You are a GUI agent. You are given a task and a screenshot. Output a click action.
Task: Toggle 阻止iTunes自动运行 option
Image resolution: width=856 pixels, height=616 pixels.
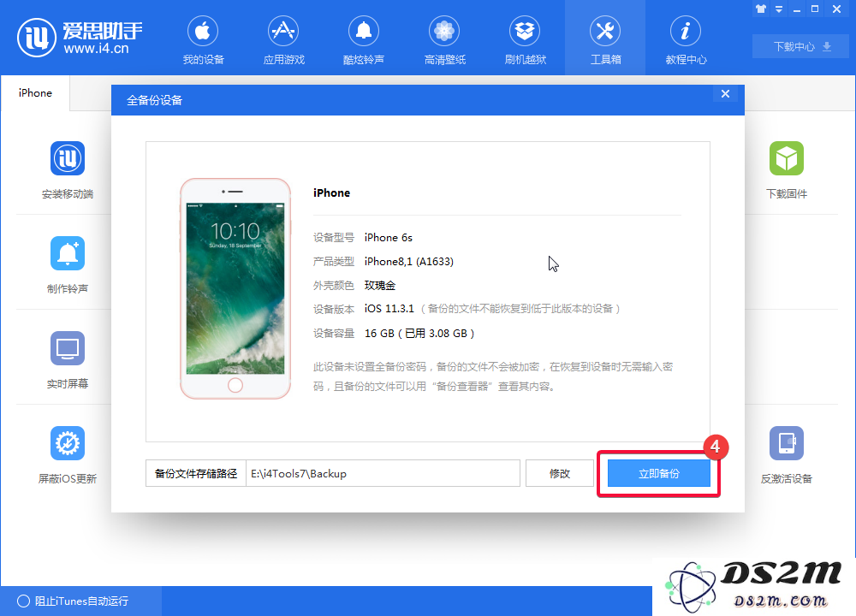click(x=73, y=601)
